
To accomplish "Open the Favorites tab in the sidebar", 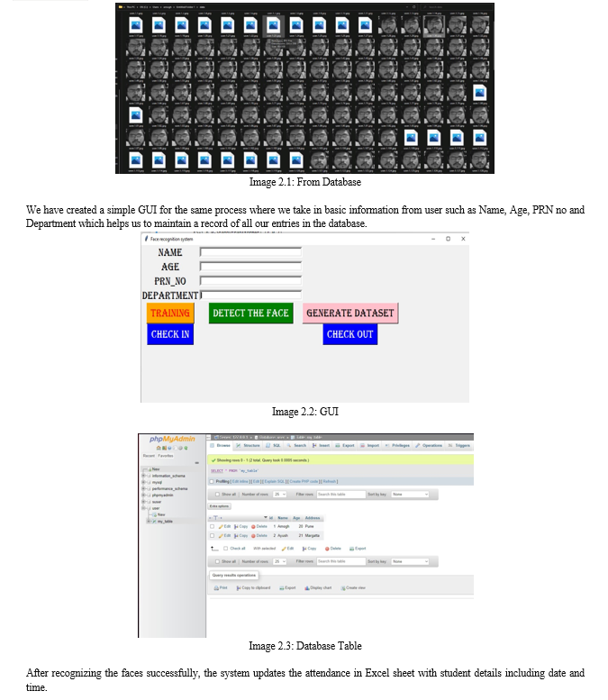I will (166, 456).
